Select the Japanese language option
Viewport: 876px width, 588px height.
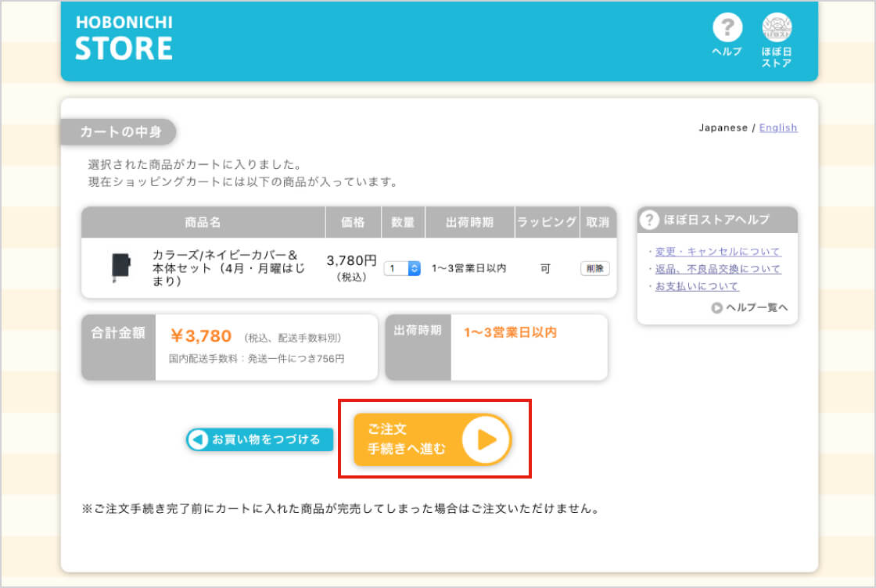723,127
